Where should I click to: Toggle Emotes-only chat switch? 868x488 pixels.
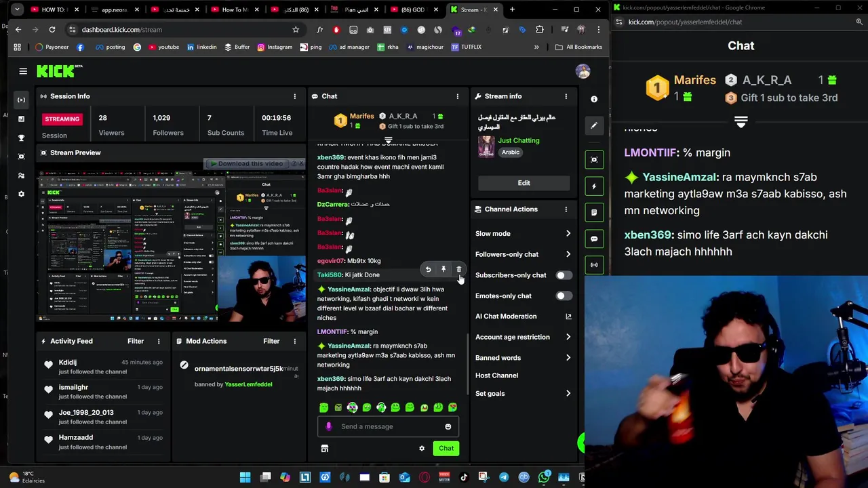(564, 296)
